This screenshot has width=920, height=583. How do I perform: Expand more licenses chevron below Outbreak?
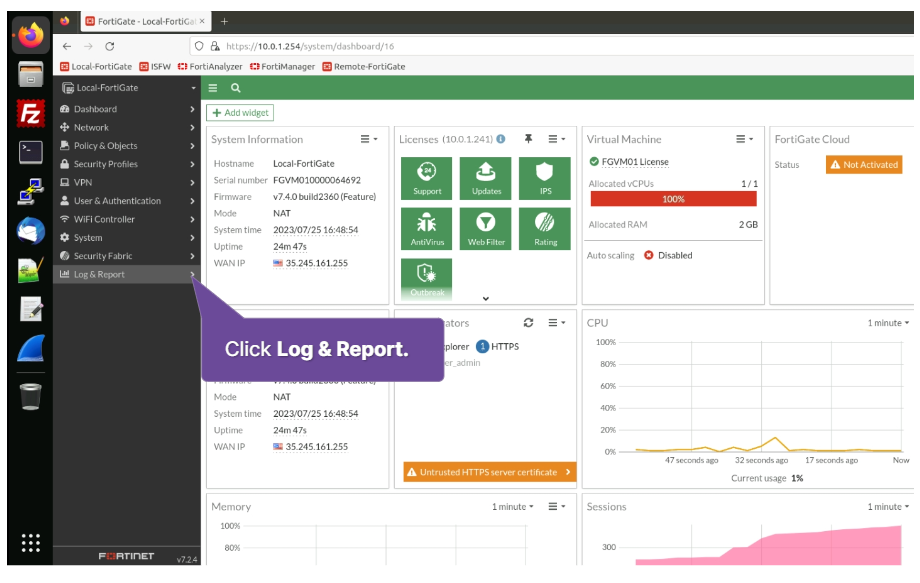pyautogui.click(x=486, y=299)
